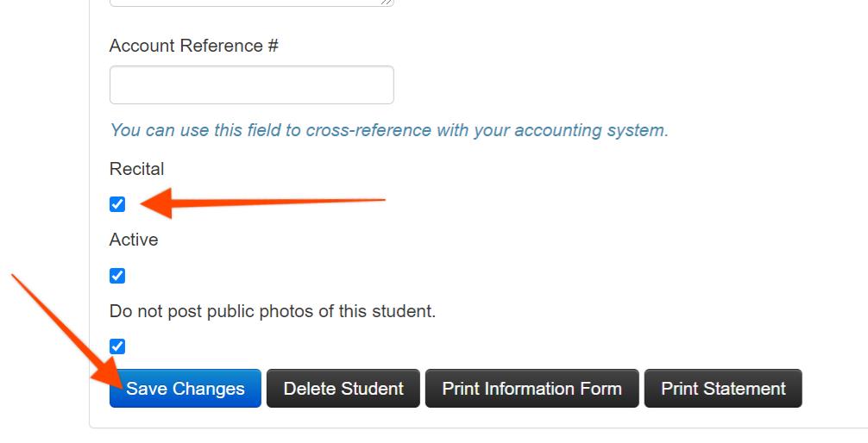Click the Delete Student button
The image size is (868, 443).
click(x=343, y=388)
